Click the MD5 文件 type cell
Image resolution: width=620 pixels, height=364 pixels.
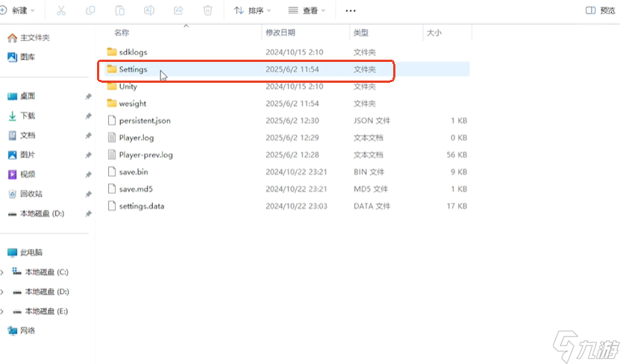coord(371,189)
